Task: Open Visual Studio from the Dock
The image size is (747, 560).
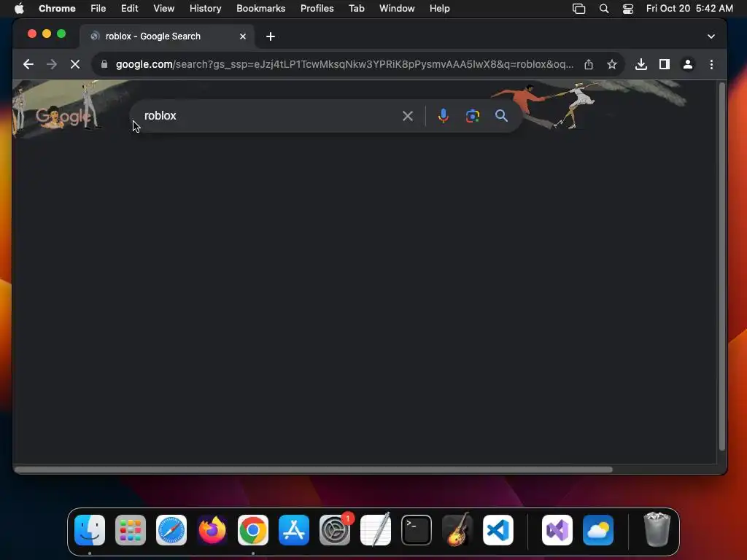Action: pos(557,530)
